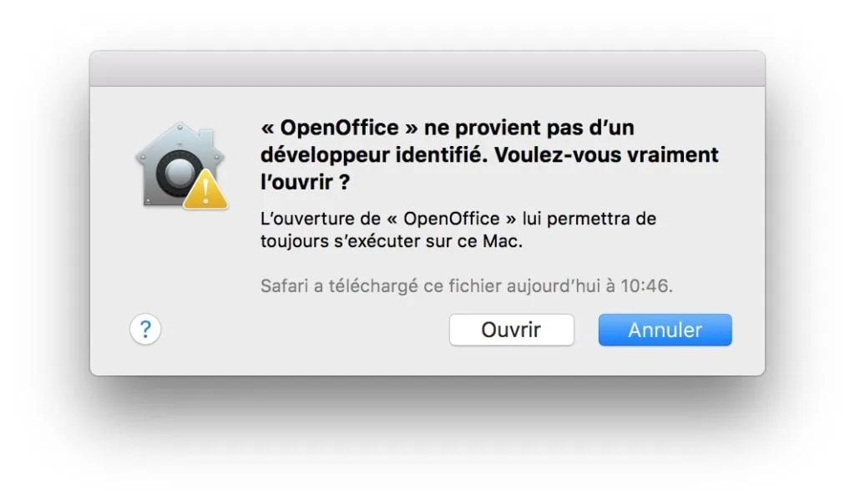
Task: Open the help documentation via the ? button
Action: click(x=145, y=330)
